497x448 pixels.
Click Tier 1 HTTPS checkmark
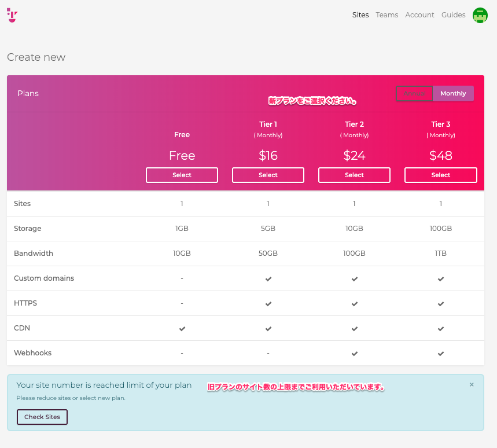pos(268,304)
